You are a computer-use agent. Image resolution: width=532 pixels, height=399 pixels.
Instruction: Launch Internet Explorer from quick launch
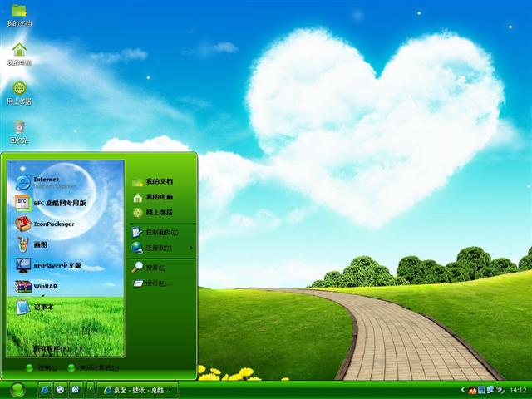tap(44, 390)
